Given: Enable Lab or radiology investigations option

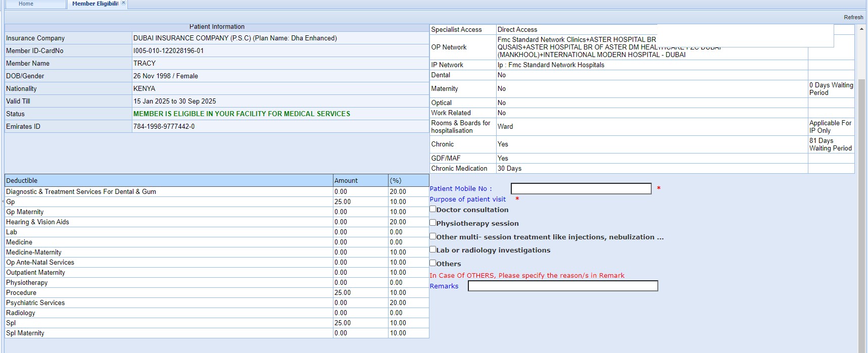Looking at the screenshot, I should 433,249.
